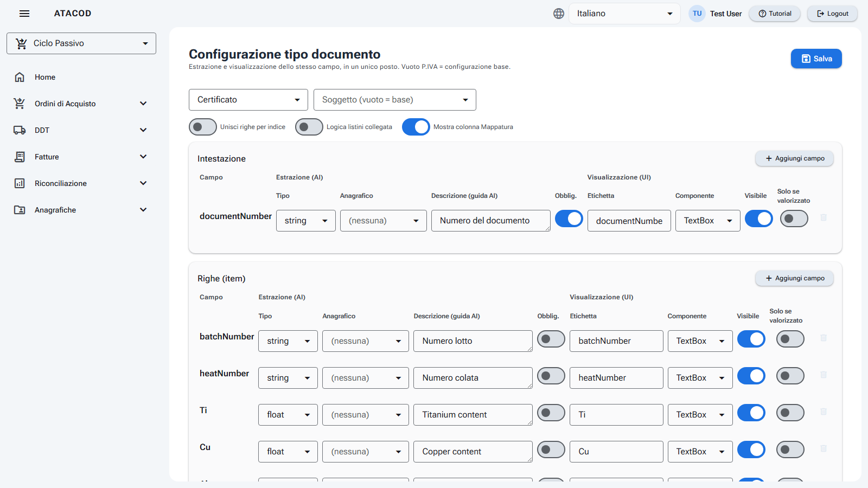
Task: Enable Solo se valorizzato for Cu row
Action: (x=790, y=450)
